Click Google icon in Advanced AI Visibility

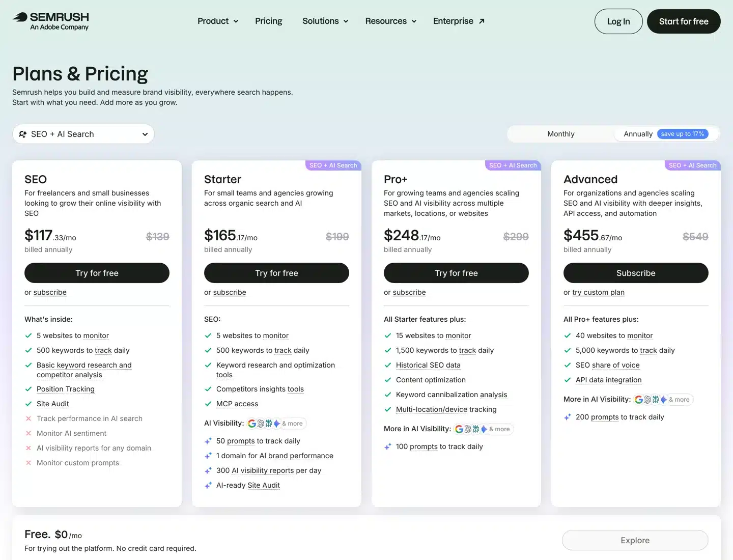tap(639, 400)
